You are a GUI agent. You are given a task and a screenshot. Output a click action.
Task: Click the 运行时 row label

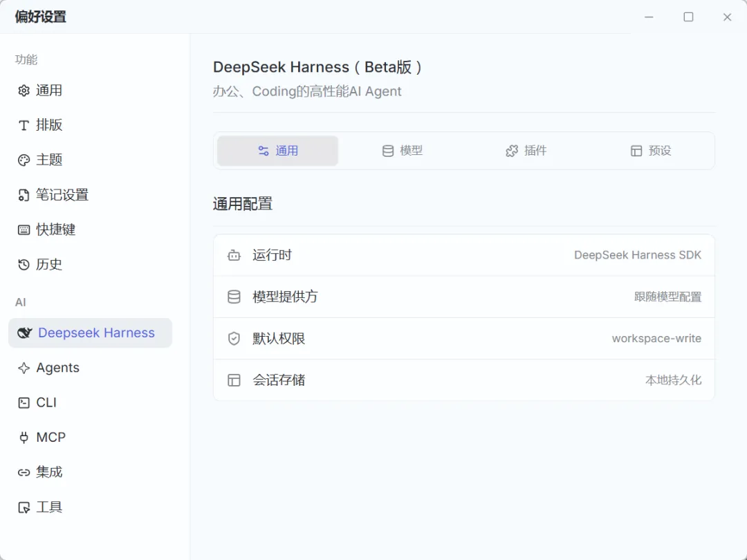coord(272,255)
